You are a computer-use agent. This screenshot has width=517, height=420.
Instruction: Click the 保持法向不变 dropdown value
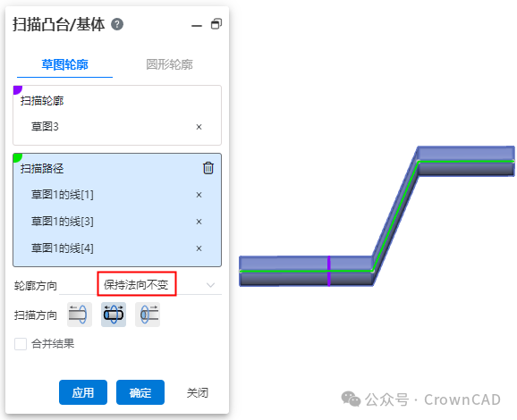136,284
